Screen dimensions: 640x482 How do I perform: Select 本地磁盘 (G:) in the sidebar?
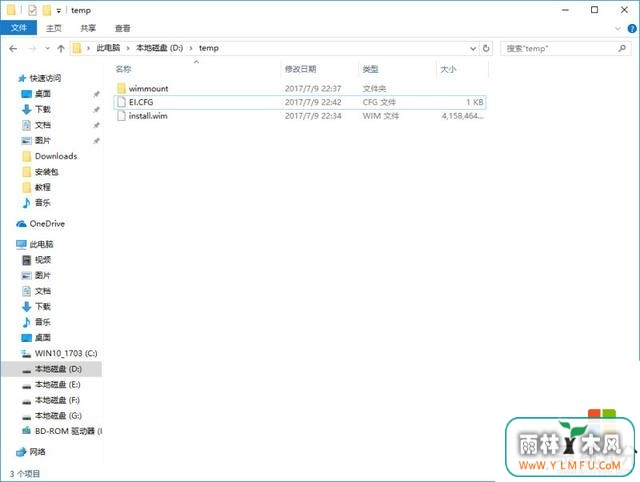(x=58, y=415)
